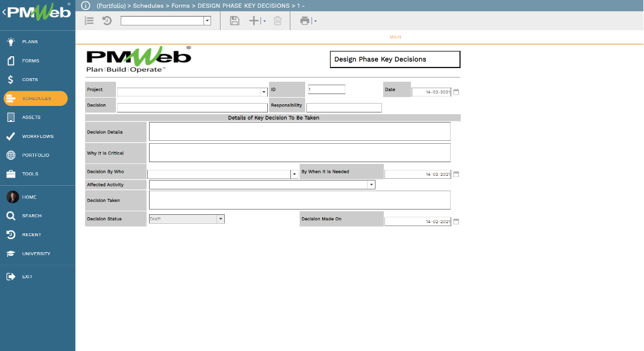Click the Decision Made On date field

[x=418, y=221]
